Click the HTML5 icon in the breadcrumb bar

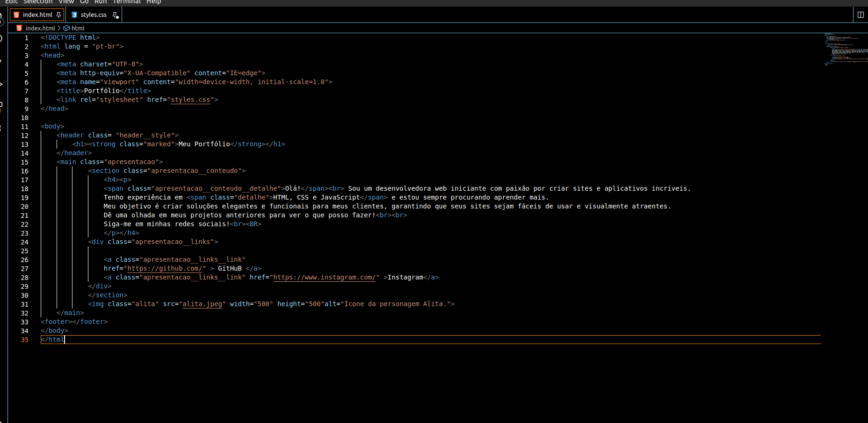[19, 28]
